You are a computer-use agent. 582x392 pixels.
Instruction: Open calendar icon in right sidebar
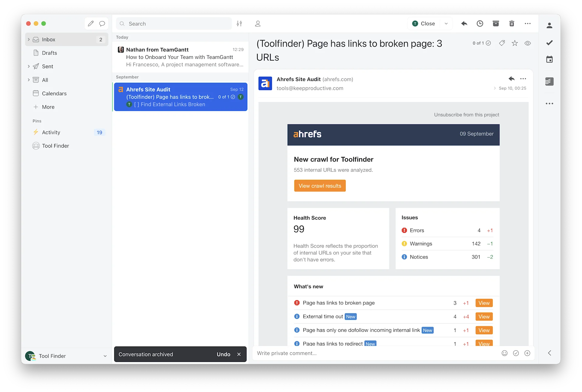point(549,59)
